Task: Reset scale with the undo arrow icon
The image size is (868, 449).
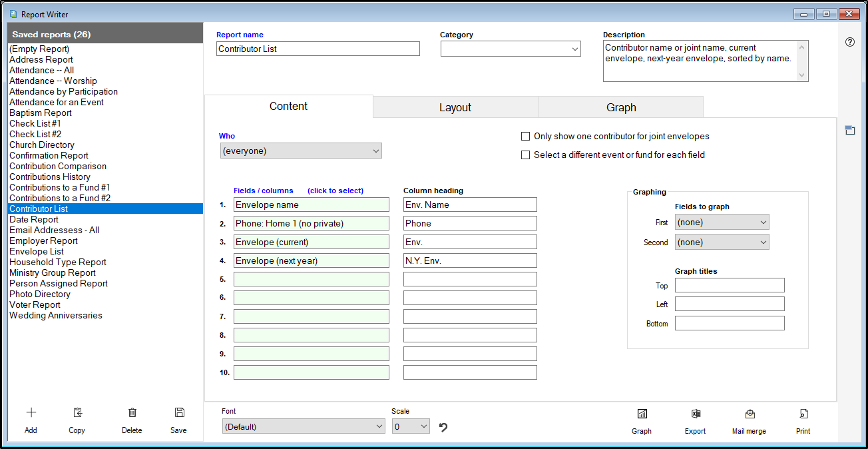Action: point(443,427)
